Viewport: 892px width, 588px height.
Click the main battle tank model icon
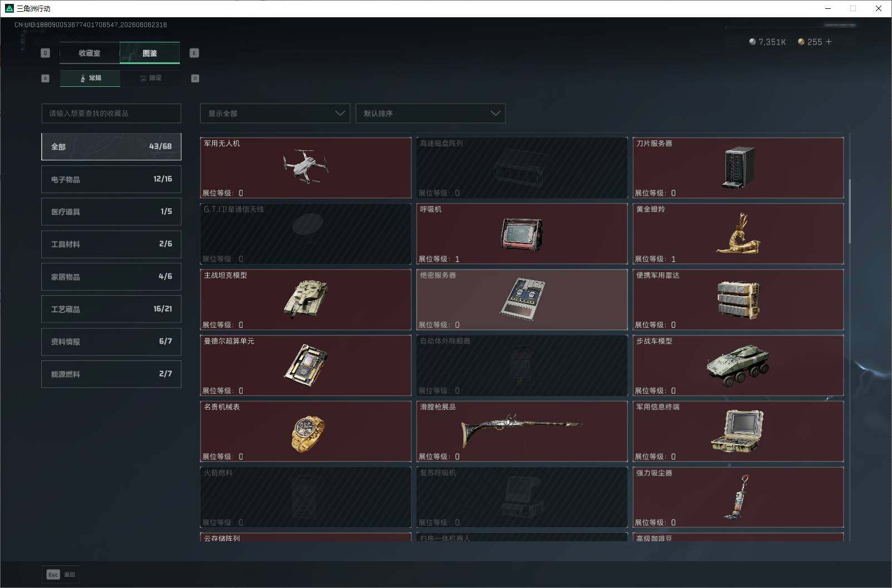306,298
